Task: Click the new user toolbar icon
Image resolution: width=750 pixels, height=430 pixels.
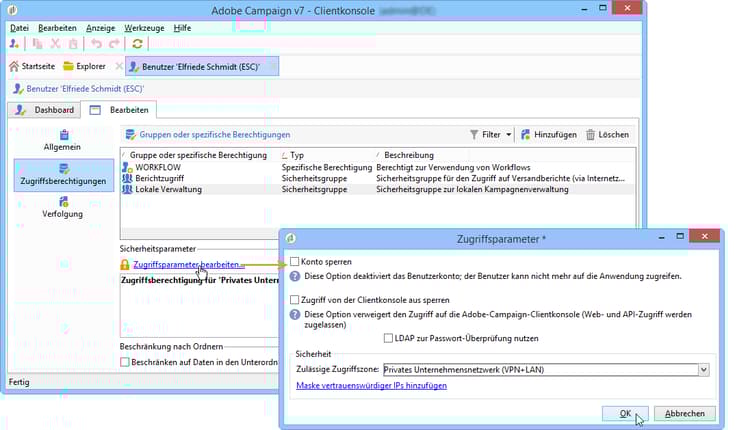Action: pos(14,44)
